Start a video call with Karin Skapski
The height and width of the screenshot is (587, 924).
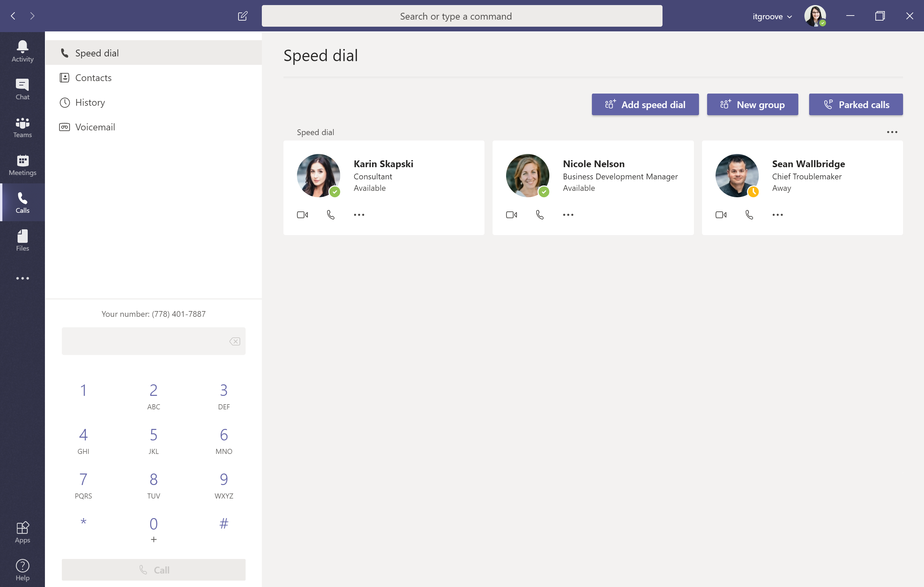point(303,214)
